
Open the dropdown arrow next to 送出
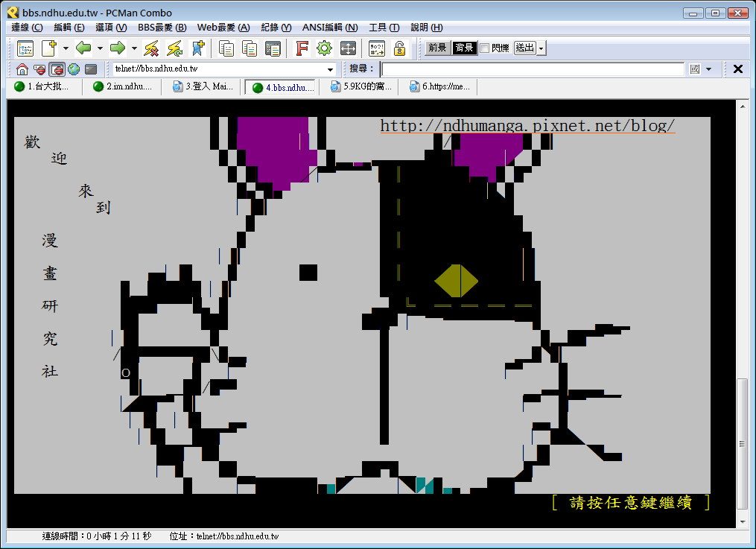tap(541, 48)
